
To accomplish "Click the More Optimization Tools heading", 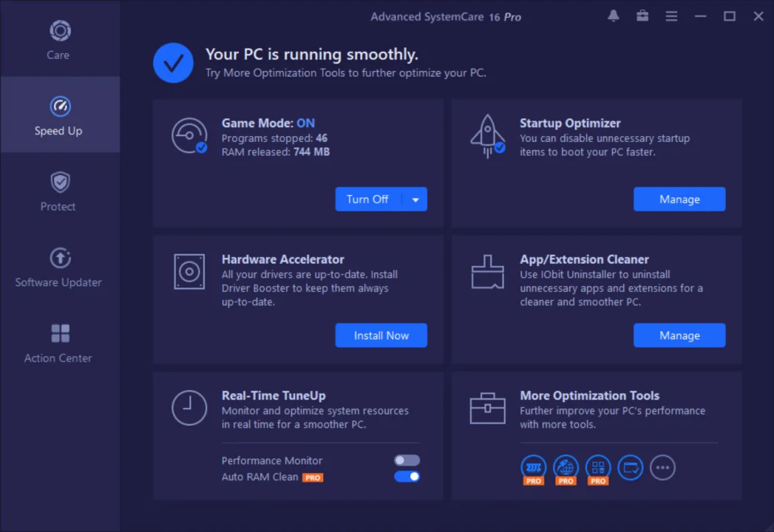I will tap(589, 395).
